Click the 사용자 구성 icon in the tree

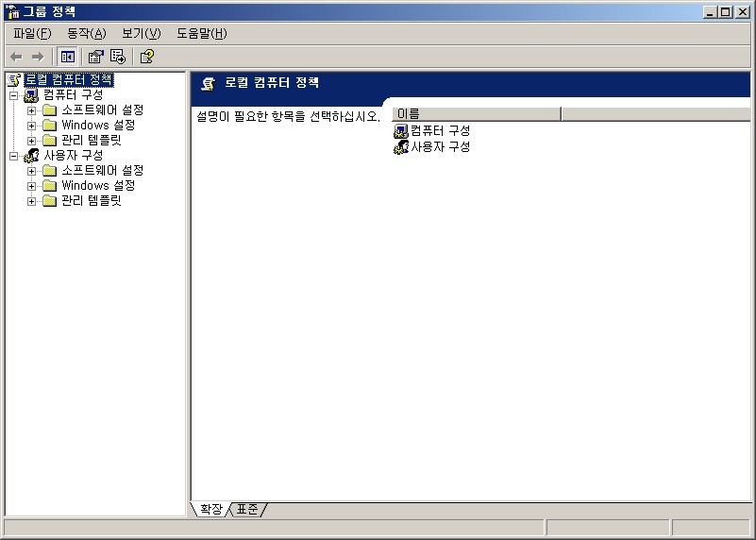pos(31,155)
